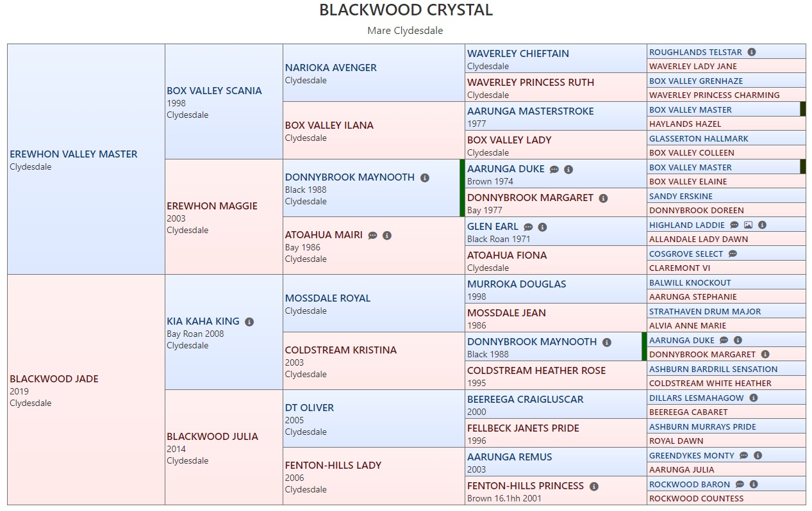Click the comment icon beside GREENDYKES MONTY

pyautogui.click(x=743, y=456)
